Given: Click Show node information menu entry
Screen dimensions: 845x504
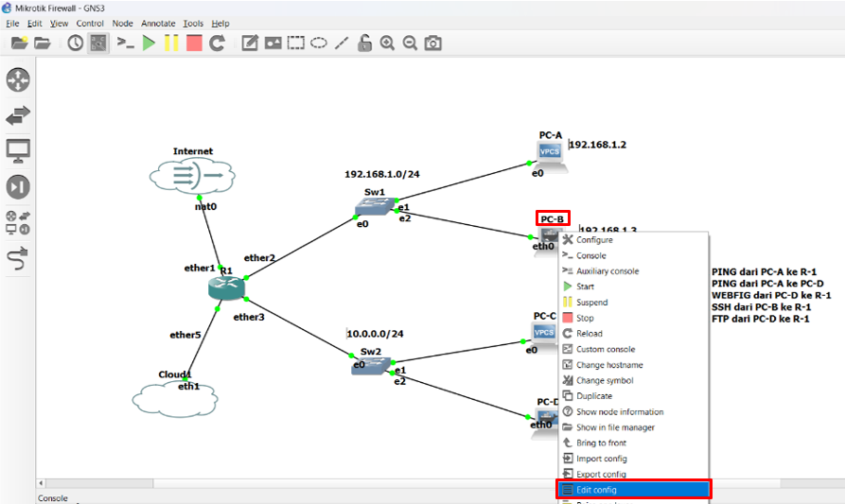Looking at the screenshot, I should click(x=619, y=412).
